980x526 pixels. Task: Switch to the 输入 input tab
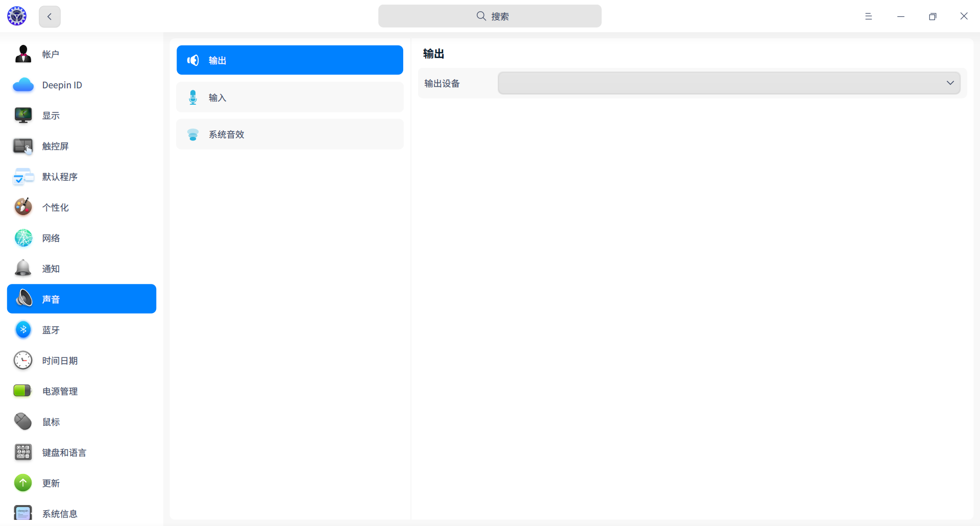coord(290,98)
